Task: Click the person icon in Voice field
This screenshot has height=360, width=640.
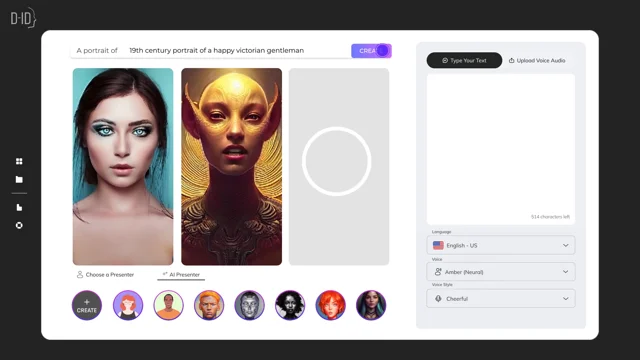Action: point(438,272)
